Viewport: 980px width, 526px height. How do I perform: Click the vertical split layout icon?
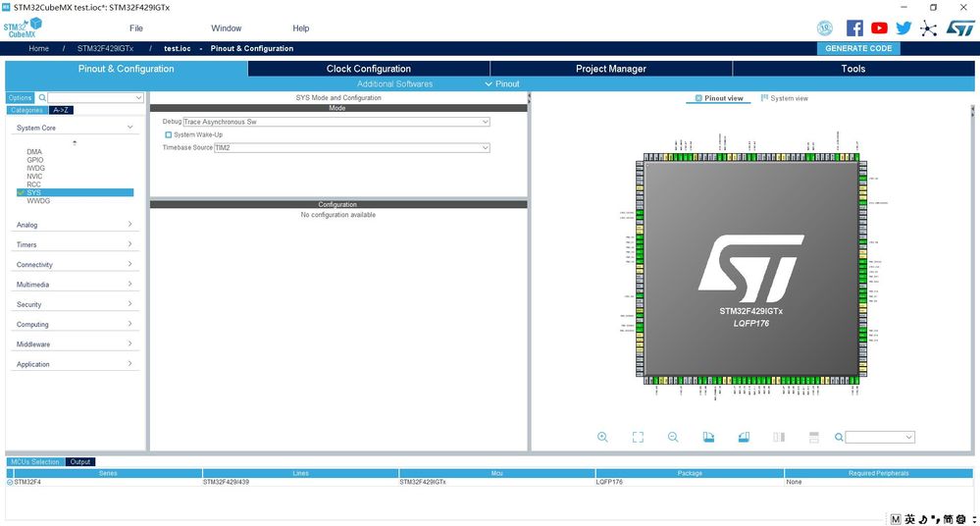coord(779,437)
